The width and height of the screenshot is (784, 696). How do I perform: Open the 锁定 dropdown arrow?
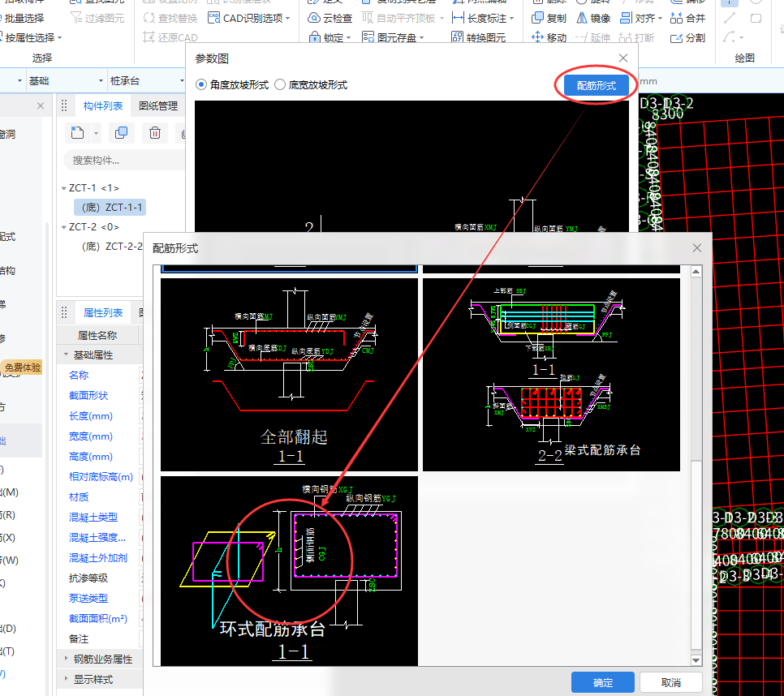click(348, 37)
